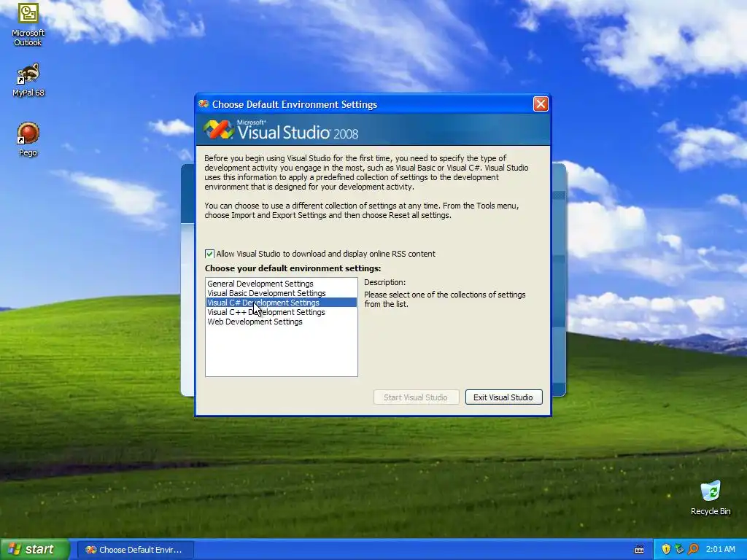This screenshot has height=560, width=747.
Task: Click the magnifier tray icon
Action: 693,549
